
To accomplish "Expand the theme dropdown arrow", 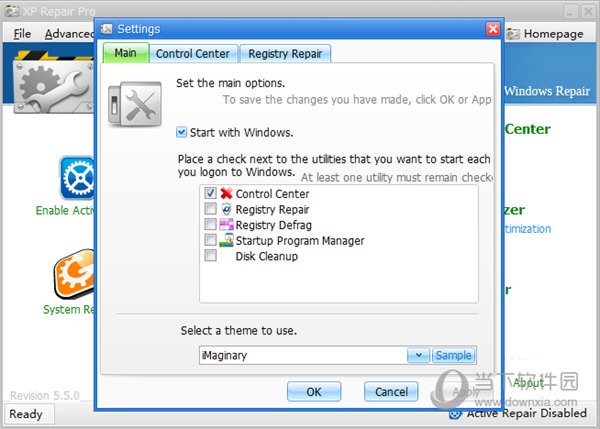I will (419, 355).
